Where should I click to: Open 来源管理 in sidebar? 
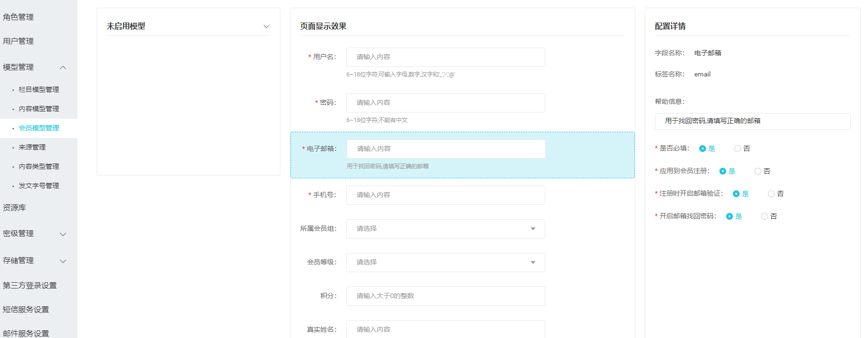(x=32, y=147)
